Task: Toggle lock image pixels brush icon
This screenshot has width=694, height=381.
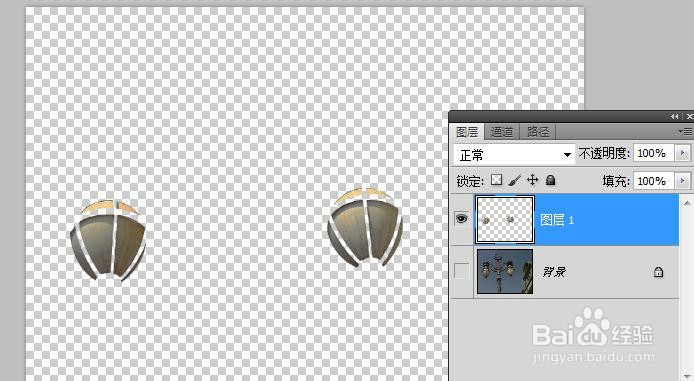Action: pyautogui.click(x=514, y=180)
